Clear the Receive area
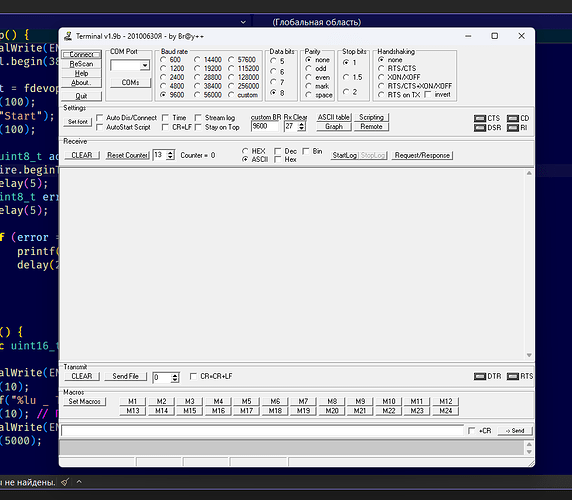572x500 pixels. point(82,155)
